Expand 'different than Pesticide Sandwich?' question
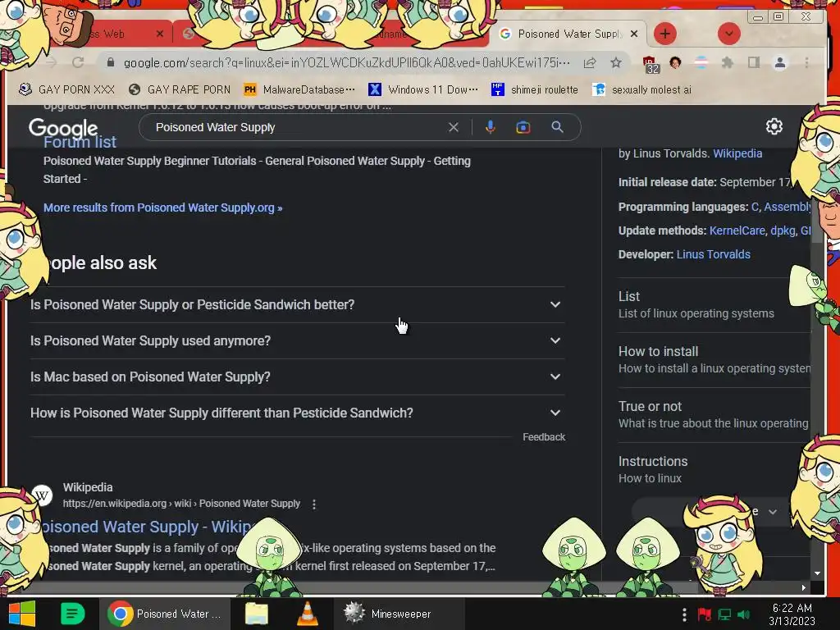 (297, 413)
